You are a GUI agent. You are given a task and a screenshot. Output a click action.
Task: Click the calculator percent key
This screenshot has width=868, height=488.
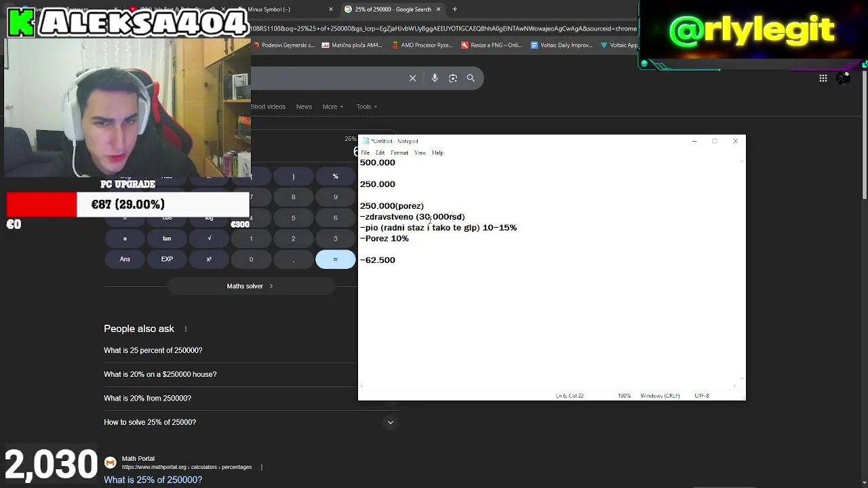(x=335, y=176)
